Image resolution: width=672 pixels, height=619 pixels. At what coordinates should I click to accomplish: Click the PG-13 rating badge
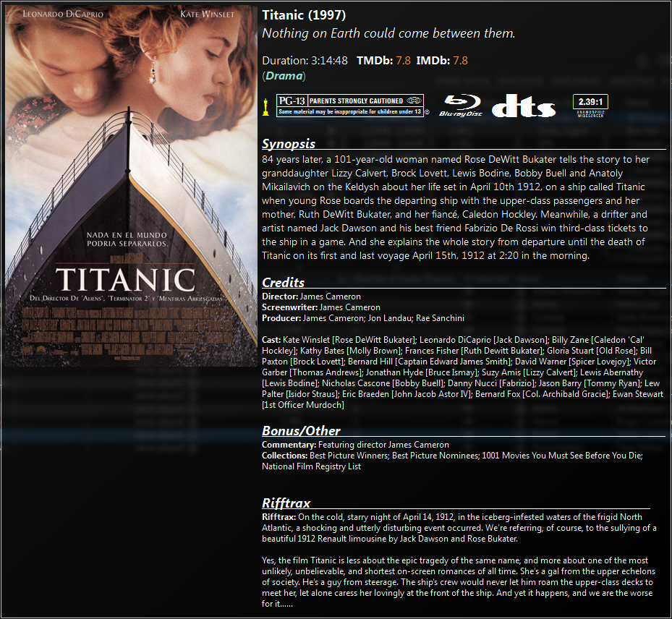350,106
